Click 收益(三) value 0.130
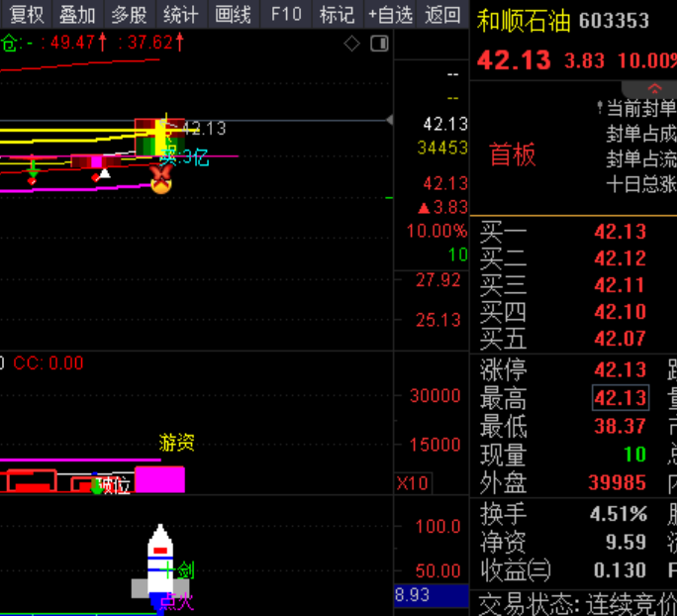Image resolution: width=677 pixels, height=616 pixels. pyautogui.click(x=620, y=570)
